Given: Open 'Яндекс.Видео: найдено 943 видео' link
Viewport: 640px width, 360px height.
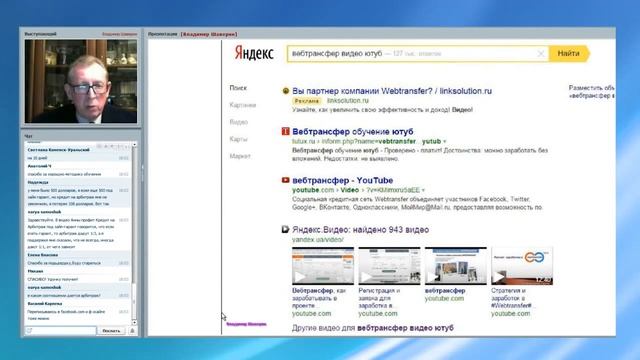Looking at the screenshot, I should tap(360, 229).
